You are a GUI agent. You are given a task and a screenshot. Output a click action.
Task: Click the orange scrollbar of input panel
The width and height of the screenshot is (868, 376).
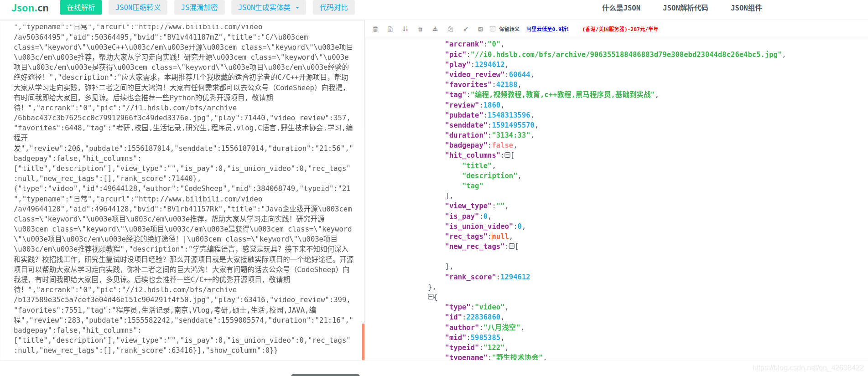coord(363,342)
